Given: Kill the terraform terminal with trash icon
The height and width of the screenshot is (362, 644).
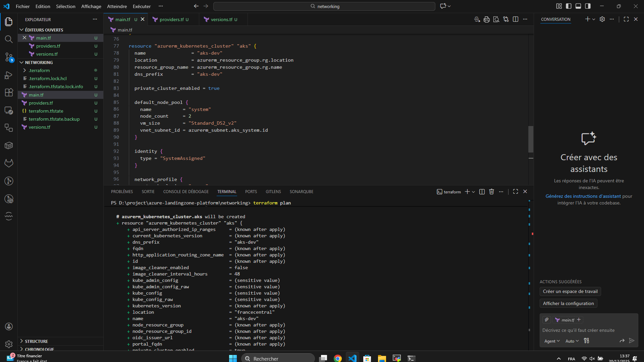Looking at the screenshot, I should (491, 192).
